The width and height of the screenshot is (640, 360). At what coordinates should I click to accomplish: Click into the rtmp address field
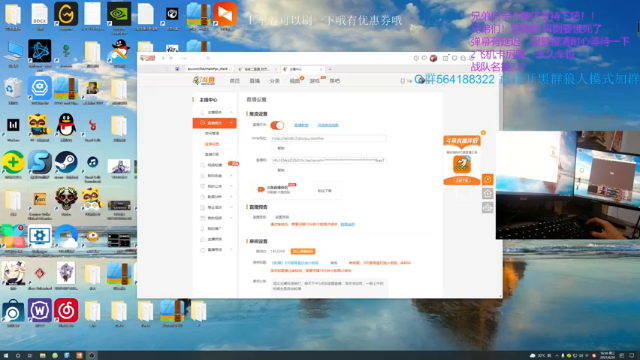click(x=328, y=138)
